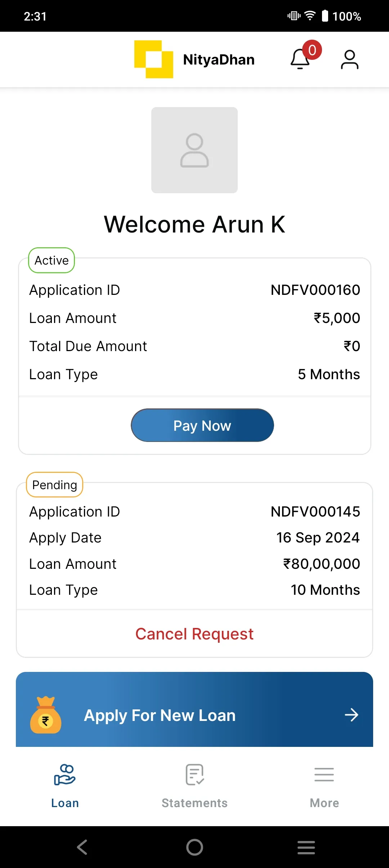Viewport: 389px width, 868px height.
Task: Open the Statements document icon
Action: tap(194, 775)
